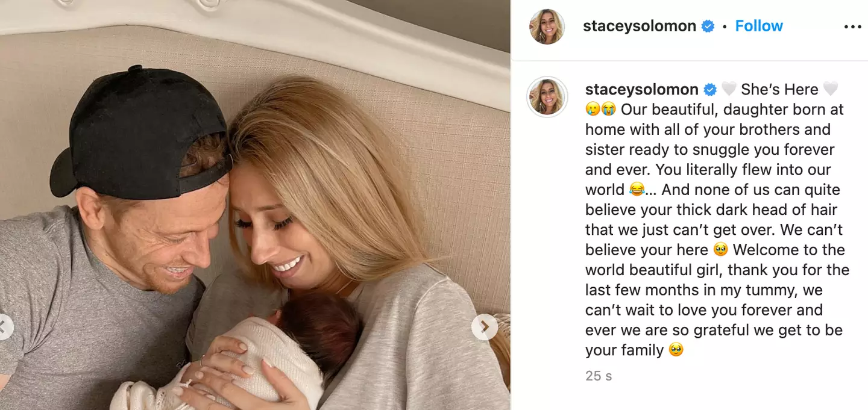The image size is (868, 410).
Task: Click the laughing emoji after "world"
Action: [637, 190]
